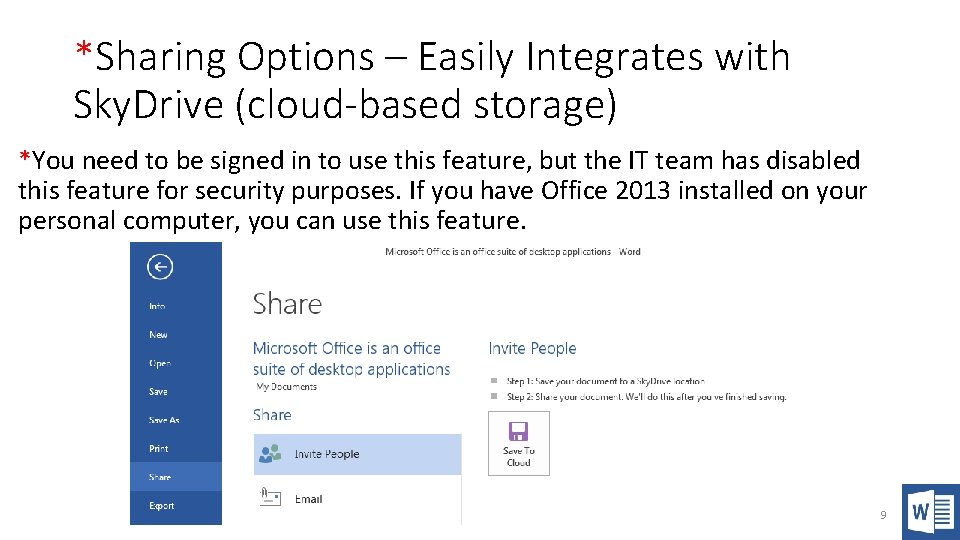Click the Word logo in slide corner
This screenshot has height=540, width=960.
(930, 512)
